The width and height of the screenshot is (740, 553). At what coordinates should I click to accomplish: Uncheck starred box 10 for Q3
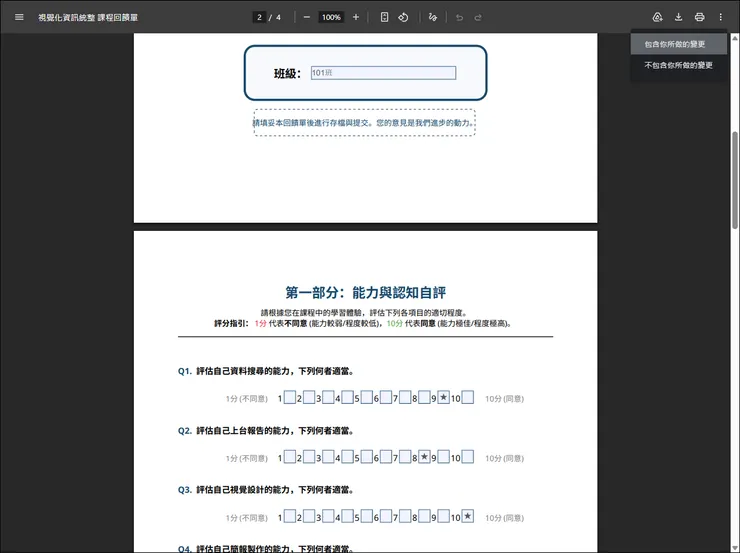(468, 516)
